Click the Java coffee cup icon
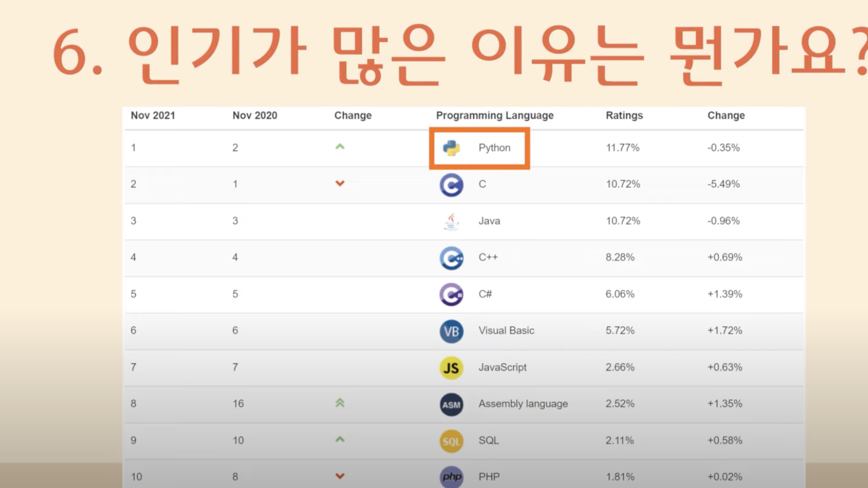The height and width of the screenshot is (488, 868). point(451,221)
